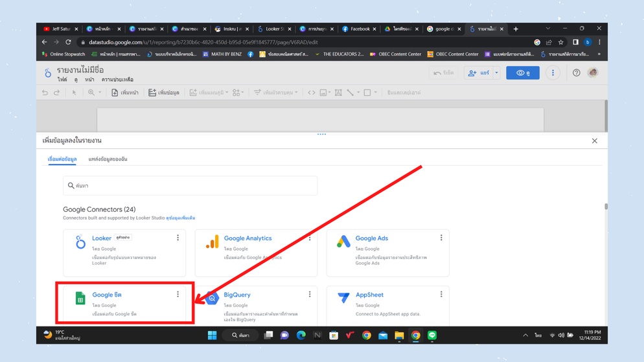
Task: Open the LINE app in the taskbar
Action: (432, 335)
